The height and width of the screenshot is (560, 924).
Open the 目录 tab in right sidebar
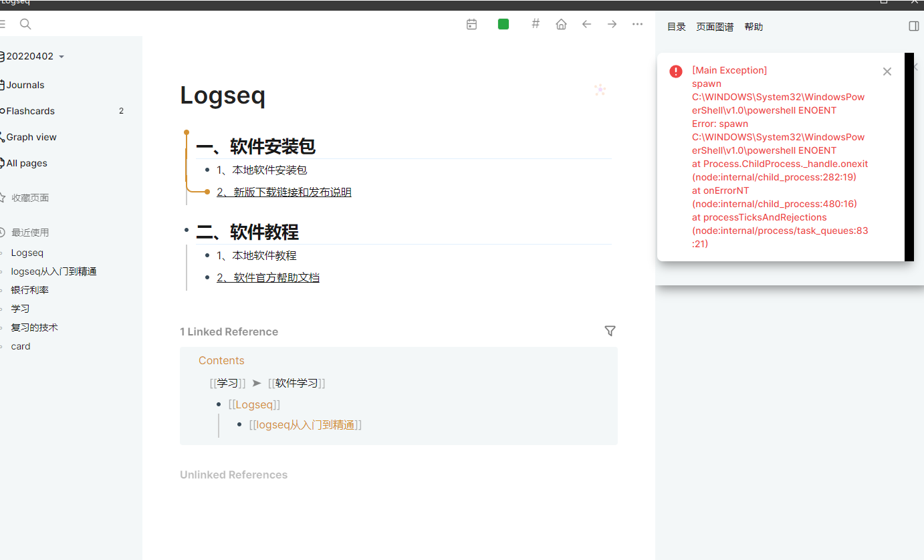[x=677, y=27]
